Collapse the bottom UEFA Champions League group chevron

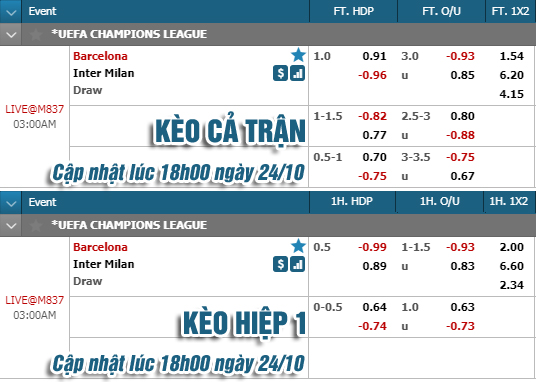(x=11, y=225)
